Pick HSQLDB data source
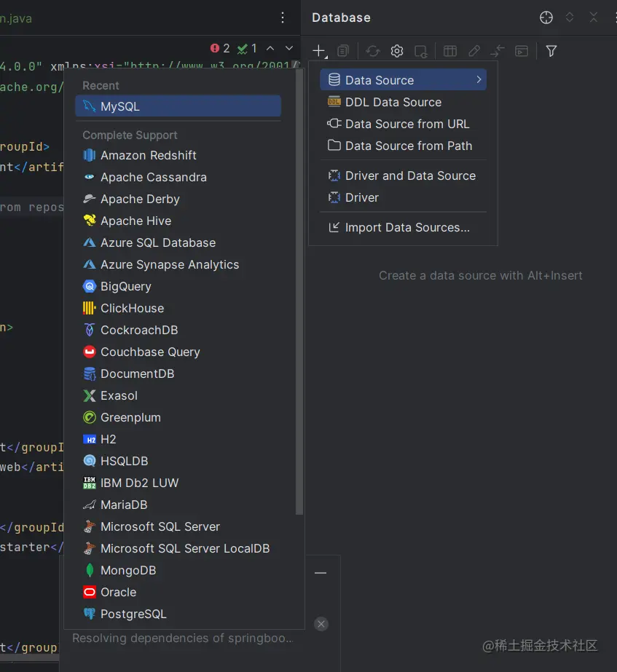Image resolution: width=617 pixels, height=672 pixels. 178,461
